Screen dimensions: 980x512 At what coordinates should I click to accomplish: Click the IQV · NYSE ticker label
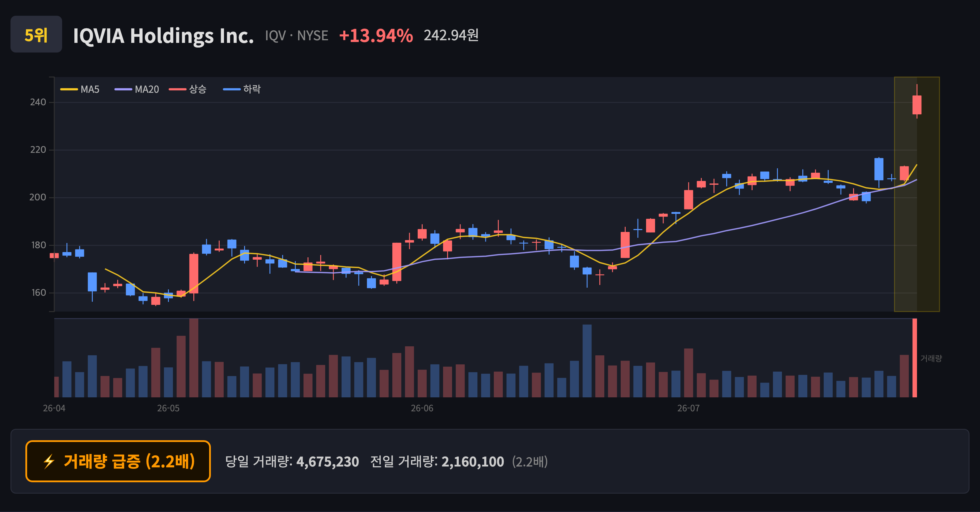tap(297, 36)
